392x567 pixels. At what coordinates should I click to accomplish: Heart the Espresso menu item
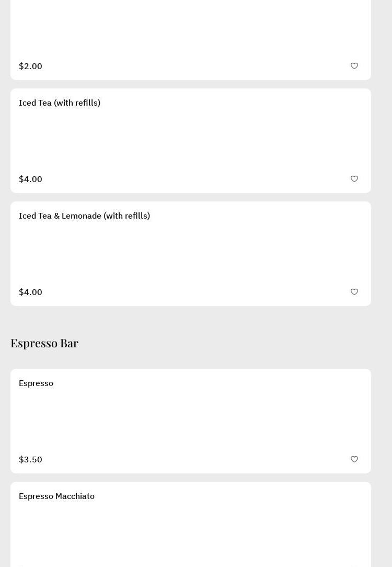click(x=354, y=459)
